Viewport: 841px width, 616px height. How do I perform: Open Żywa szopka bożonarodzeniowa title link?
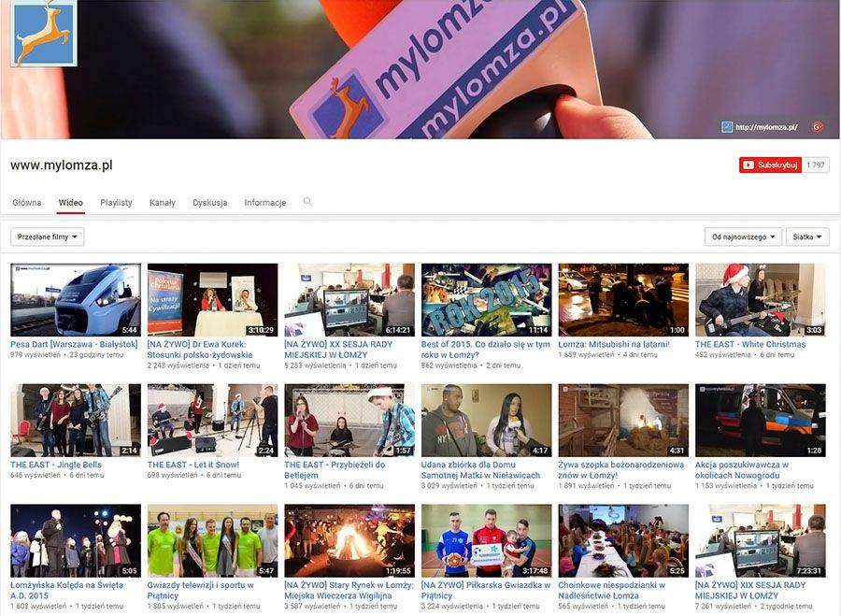(621, 470)
